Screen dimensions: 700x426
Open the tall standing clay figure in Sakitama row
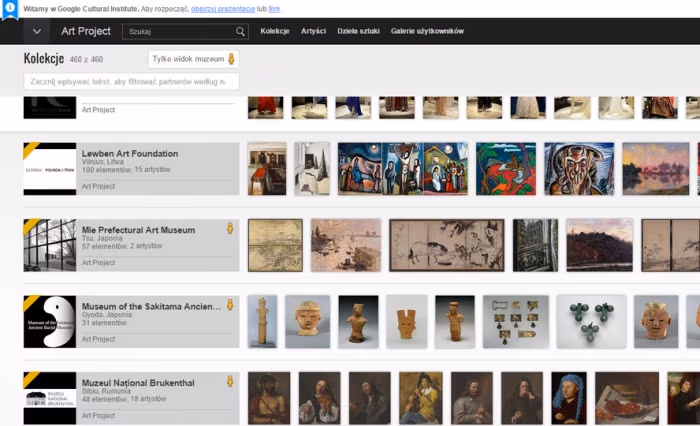click(262, 322)
